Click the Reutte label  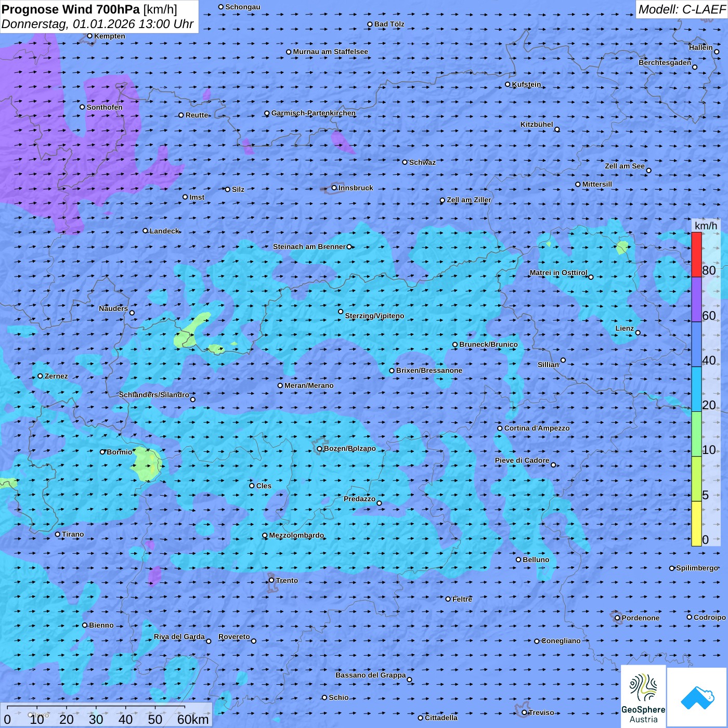[197, 115]
